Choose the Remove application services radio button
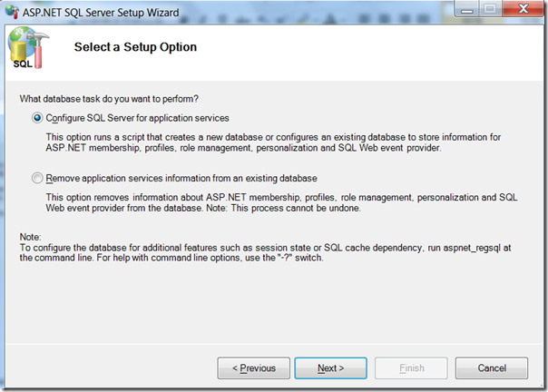 pos(37,178)
